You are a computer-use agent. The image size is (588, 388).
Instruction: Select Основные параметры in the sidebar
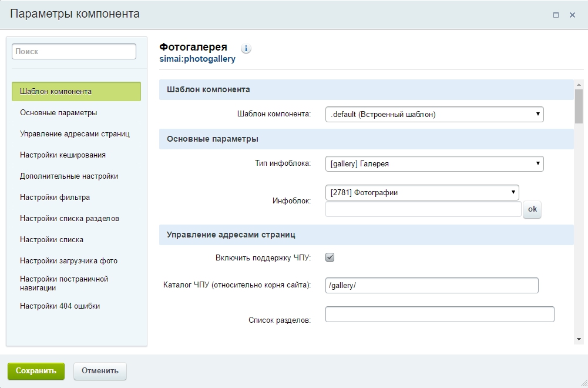point(59,113)
